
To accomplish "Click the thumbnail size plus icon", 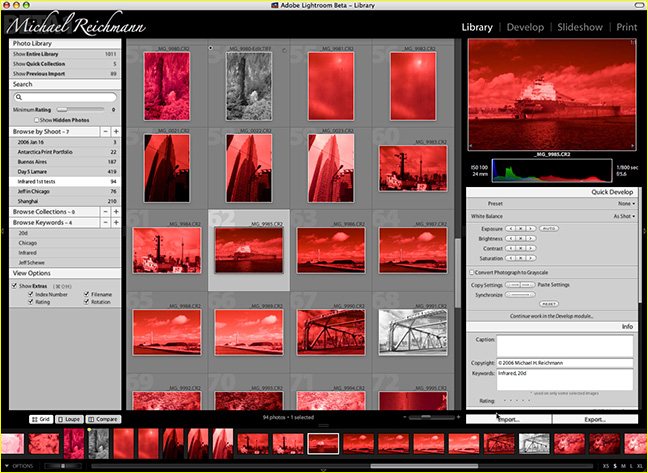I will pyautogui.click(x=458, y=417).
